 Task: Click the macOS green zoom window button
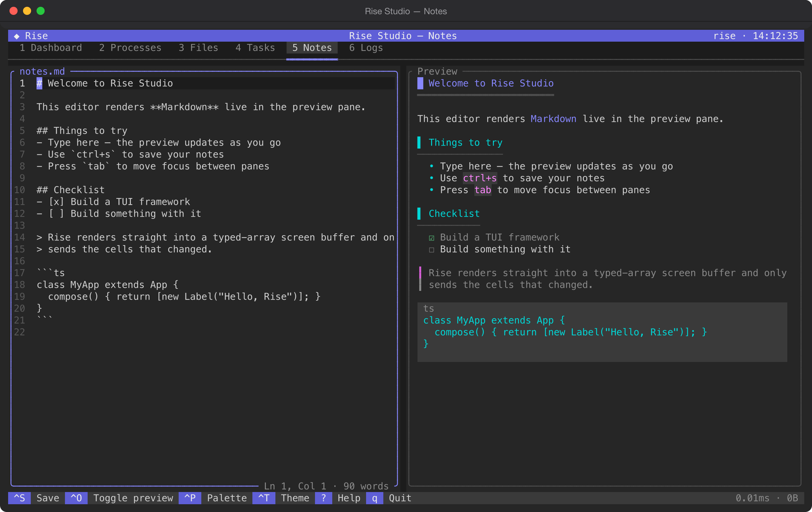tap(41, 11)
